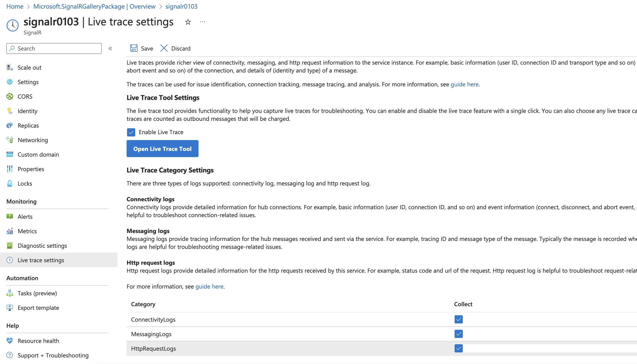Click Open Live Trace Tool button

162,149
